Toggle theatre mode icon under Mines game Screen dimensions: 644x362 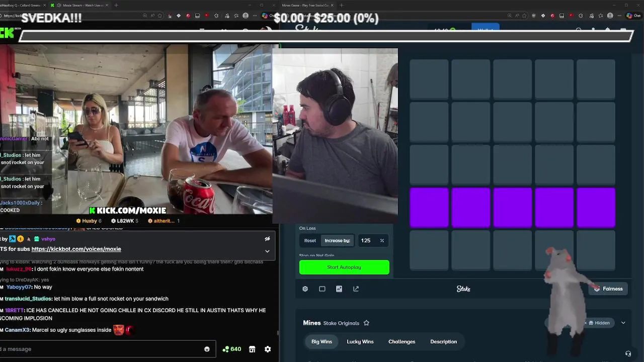click(322, 289)
